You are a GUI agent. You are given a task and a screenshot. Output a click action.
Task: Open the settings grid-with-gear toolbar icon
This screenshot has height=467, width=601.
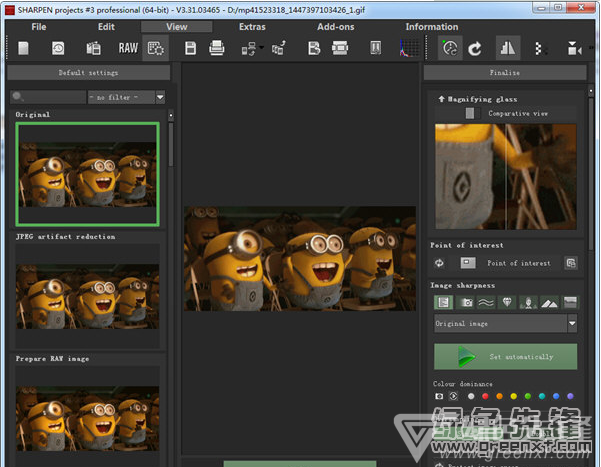coord(156,48)
